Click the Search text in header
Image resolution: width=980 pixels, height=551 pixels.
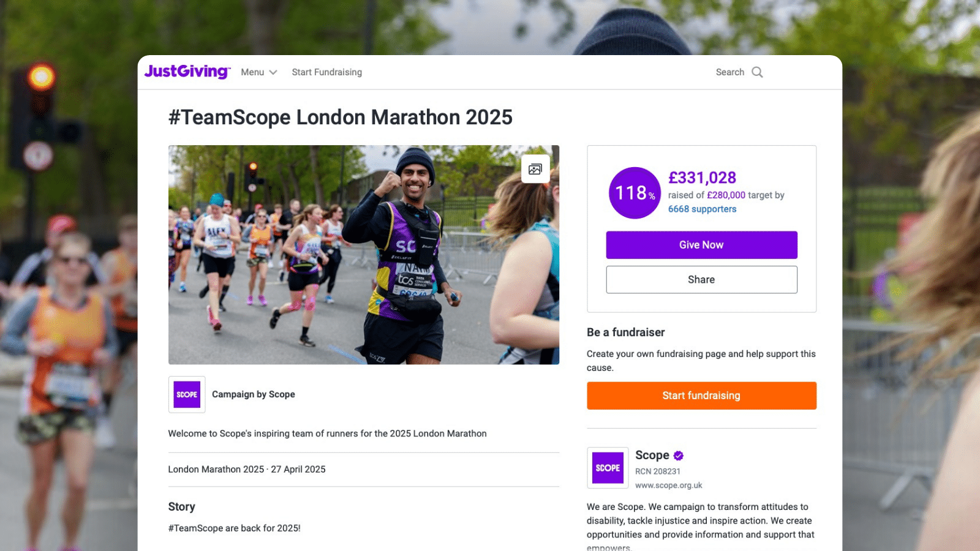pos(729,72)
